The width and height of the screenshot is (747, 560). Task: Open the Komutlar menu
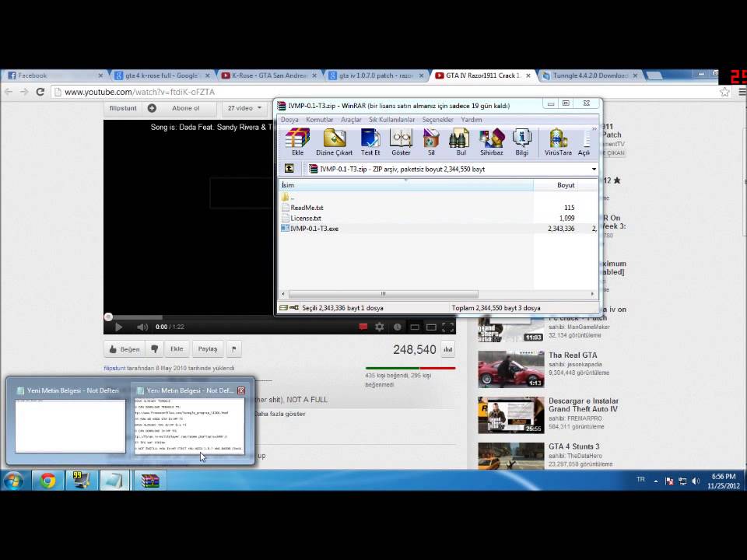click(x=319, y=120)
